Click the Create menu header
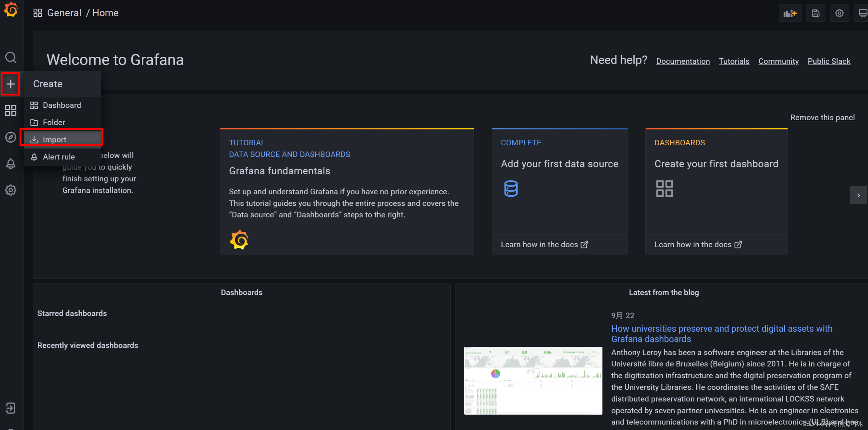 tap(63, 84)
